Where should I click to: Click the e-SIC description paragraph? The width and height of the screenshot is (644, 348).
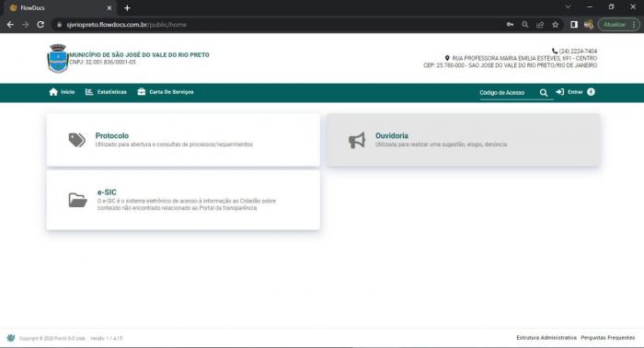tap(187, 204)
